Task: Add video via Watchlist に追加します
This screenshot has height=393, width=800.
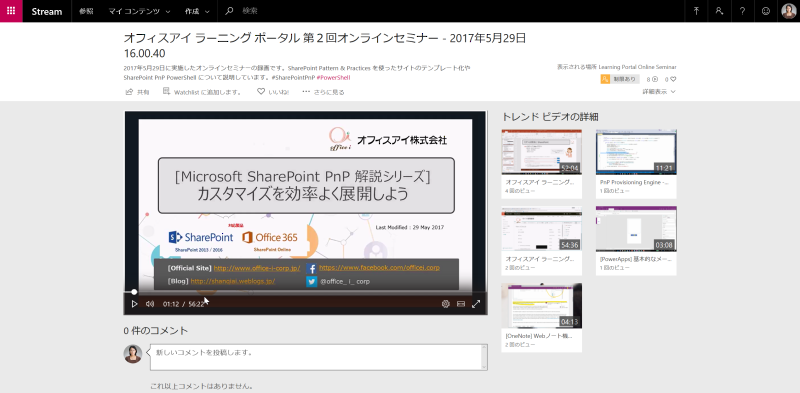Action: point(203,92)
